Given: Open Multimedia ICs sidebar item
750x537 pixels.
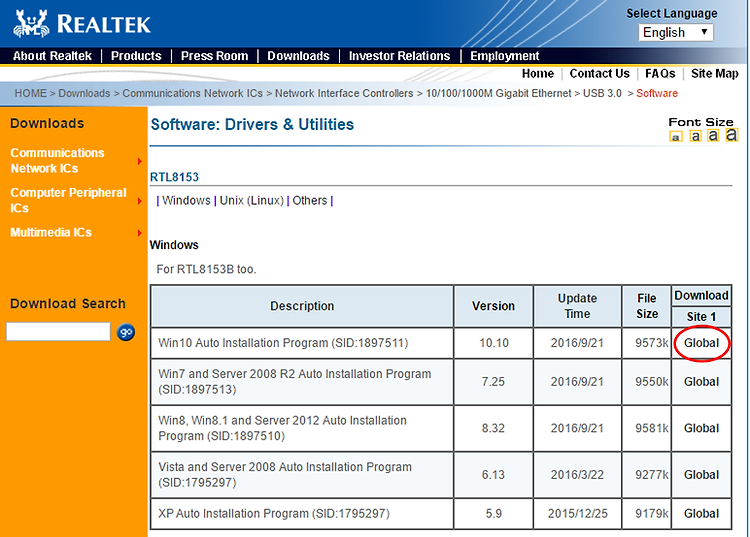Looking at the screenshot, I should [x=51, y=232].
